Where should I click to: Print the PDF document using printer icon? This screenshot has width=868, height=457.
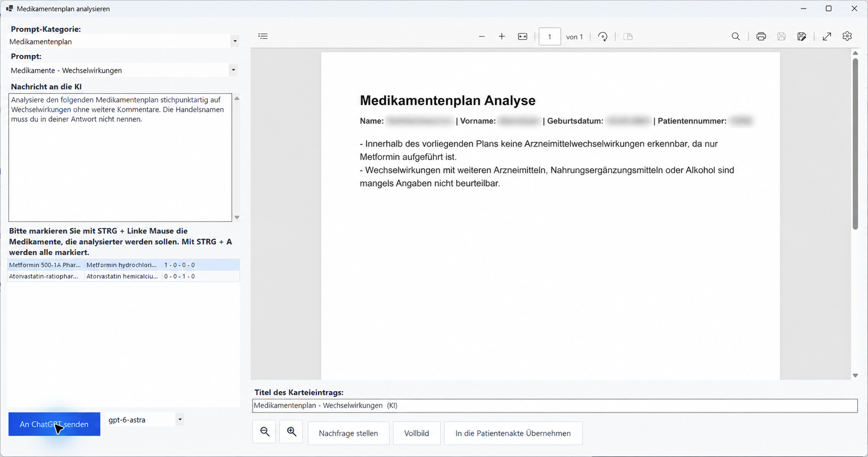761,37
